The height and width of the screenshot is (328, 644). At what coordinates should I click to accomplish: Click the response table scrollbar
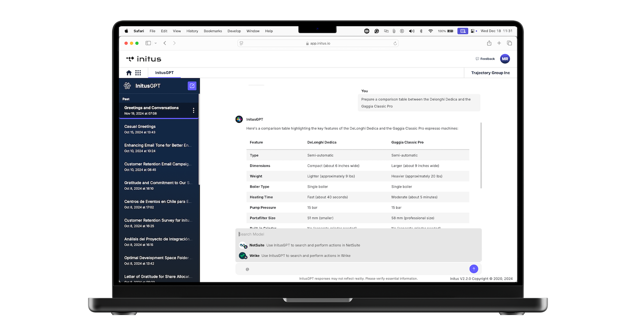pos(481,155)
